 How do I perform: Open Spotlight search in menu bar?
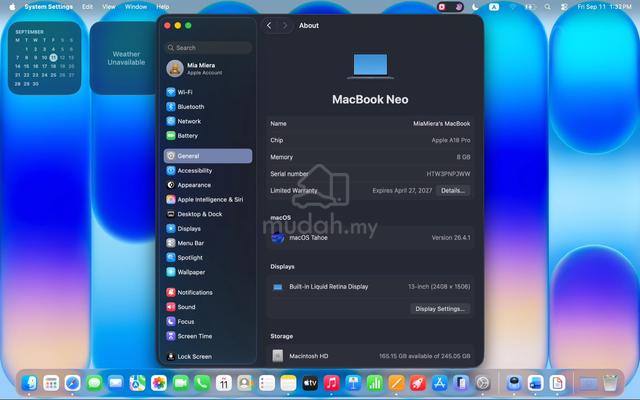(547, 7)
